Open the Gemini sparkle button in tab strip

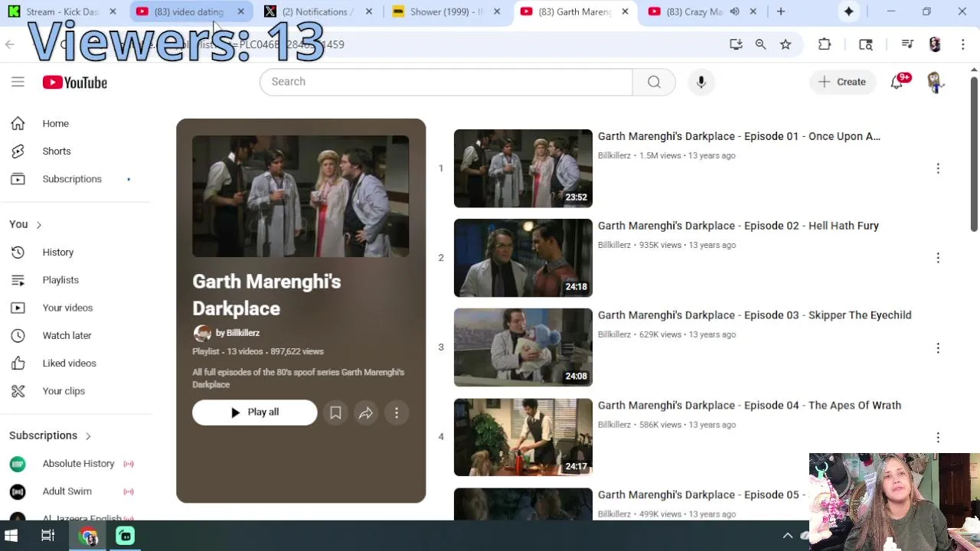click(x=848, y=11)
